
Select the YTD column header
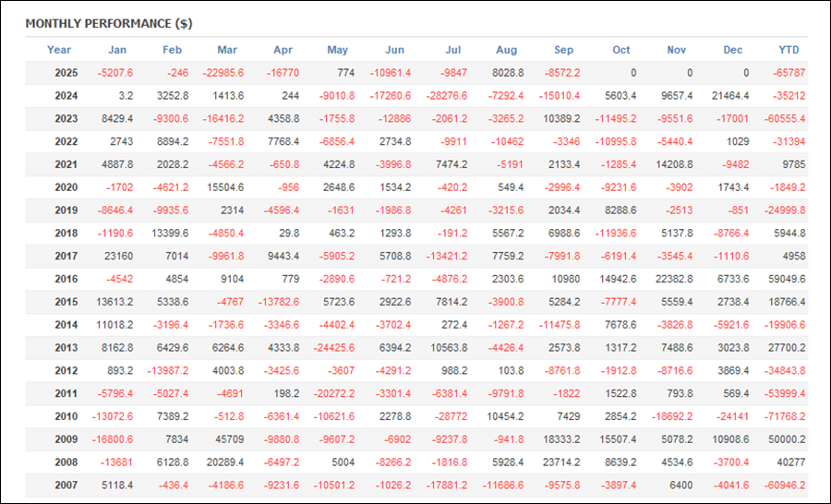(x=789, y=50)
